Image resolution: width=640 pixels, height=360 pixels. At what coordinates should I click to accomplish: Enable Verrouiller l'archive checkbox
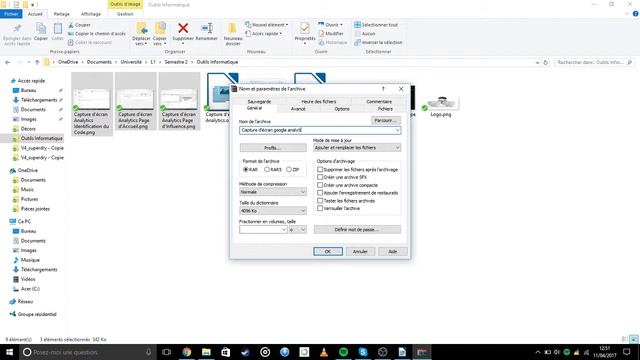pyautogui.click(x=320, y=208)
